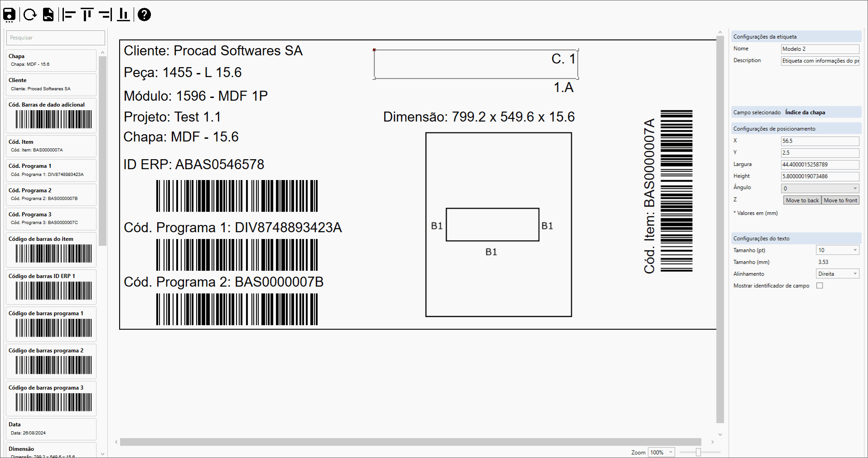Viewport: 868px width, 458px height.
Task: Align selected fields to bottom
Action: 123,15
